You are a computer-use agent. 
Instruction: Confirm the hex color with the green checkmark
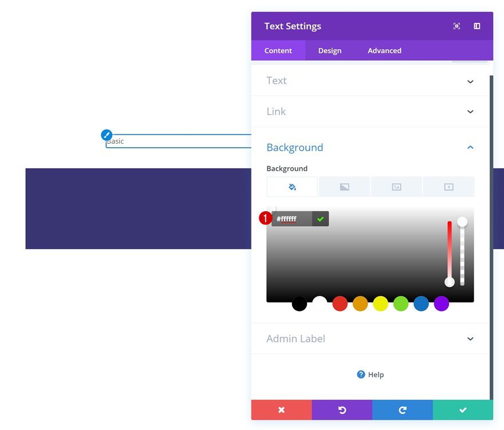coord(321,219)
